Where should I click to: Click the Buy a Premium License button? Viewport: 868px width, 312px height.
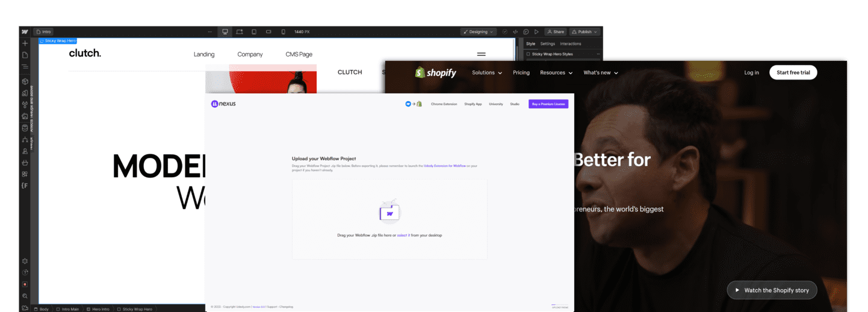coord(548,104)
